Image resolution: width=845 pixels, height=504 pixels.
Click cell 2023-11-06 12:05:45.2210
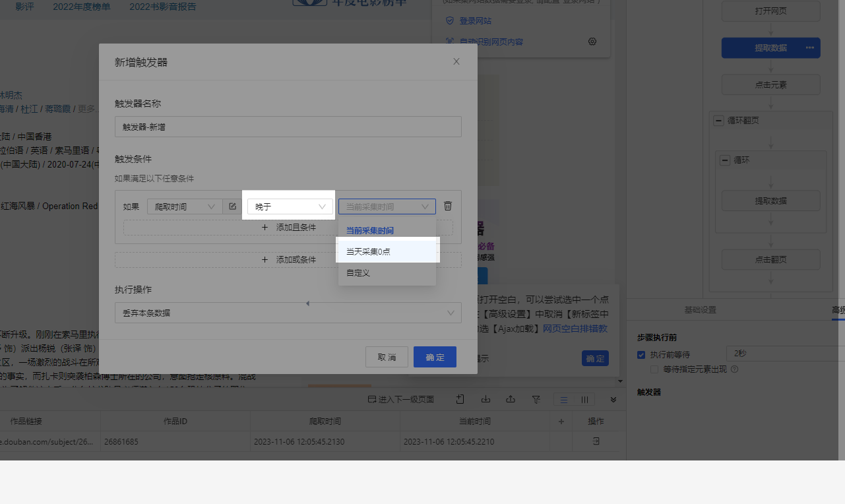[475, 441]
